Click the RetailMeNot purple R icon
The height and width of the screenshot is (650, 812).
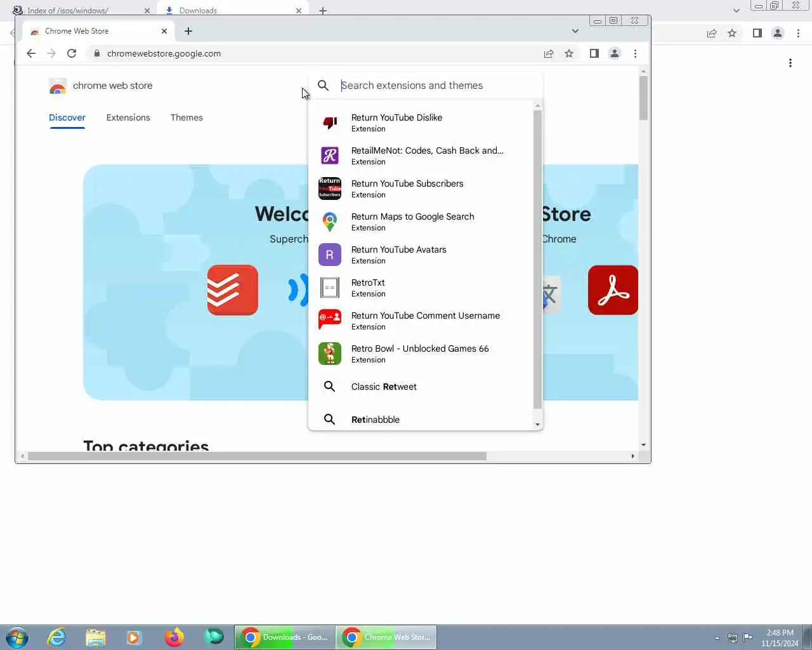(330, 156)
